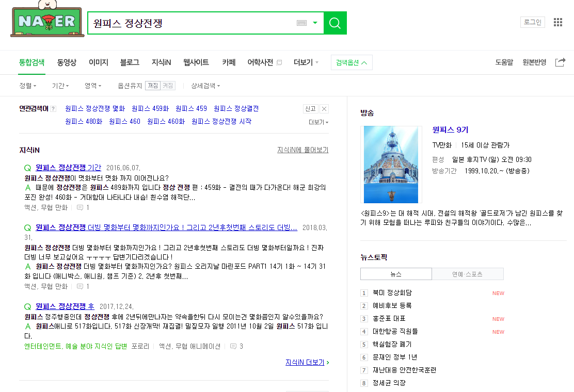The height and width of the screenshot is (392, 574).
Task: Click Q icon of 원피스 정상전쟁 후 result
Action: 28,307
